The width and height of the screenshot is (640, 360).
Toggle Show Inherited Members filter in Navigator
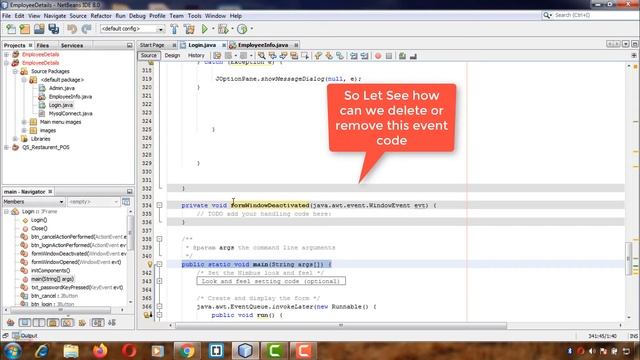click(10, 323)
